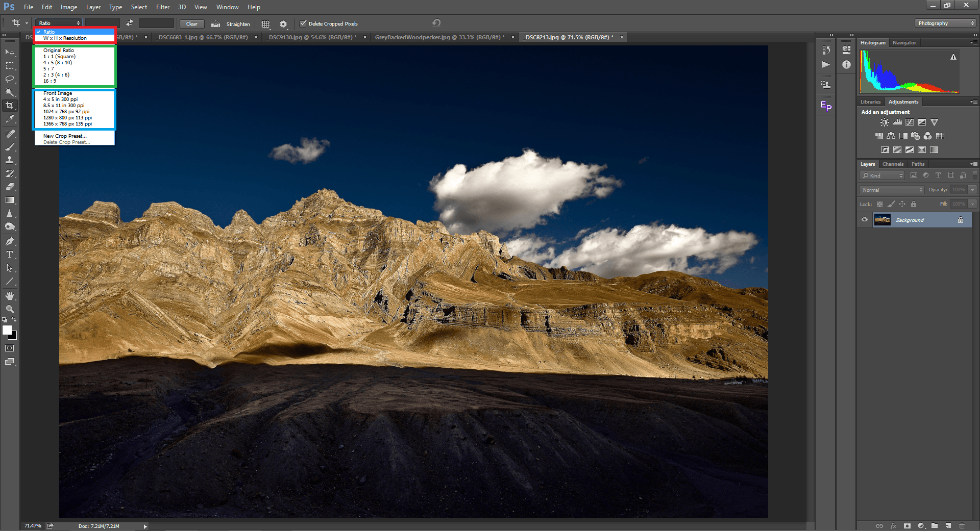Select the Lasso tool
Image resolution: width=980 pixels, height=531 pixels.
pyautogui.click(x=10, y=79)
